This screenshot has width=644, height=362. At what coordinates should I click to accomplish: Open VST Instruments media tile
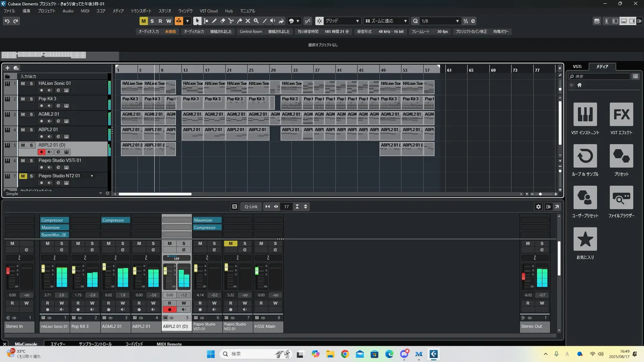point(585,114)
